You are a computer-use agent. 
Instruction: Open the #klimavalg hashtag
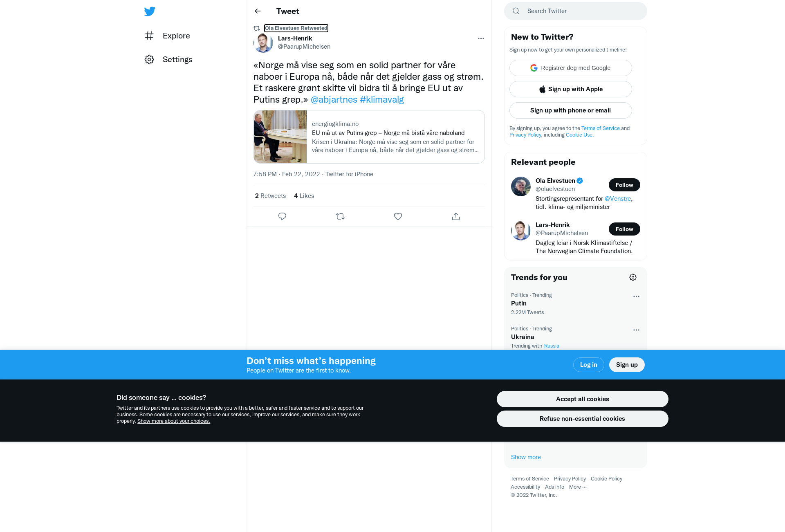tap(382, 99)
